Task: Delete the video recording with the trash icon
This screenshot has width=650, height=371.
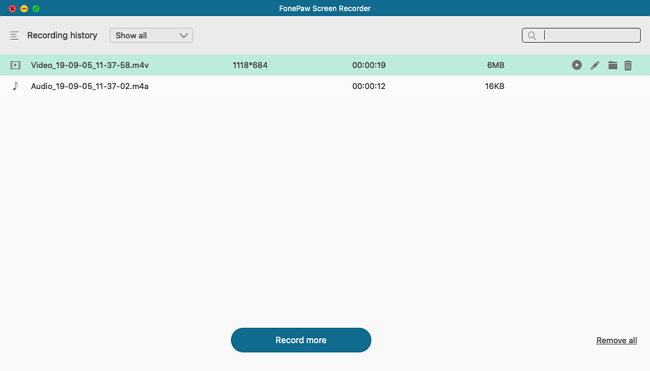Action: (x=628, y=65)
